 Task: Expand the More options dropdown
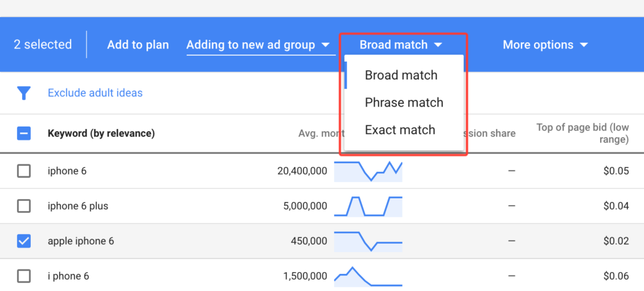[x=545, y=45]
